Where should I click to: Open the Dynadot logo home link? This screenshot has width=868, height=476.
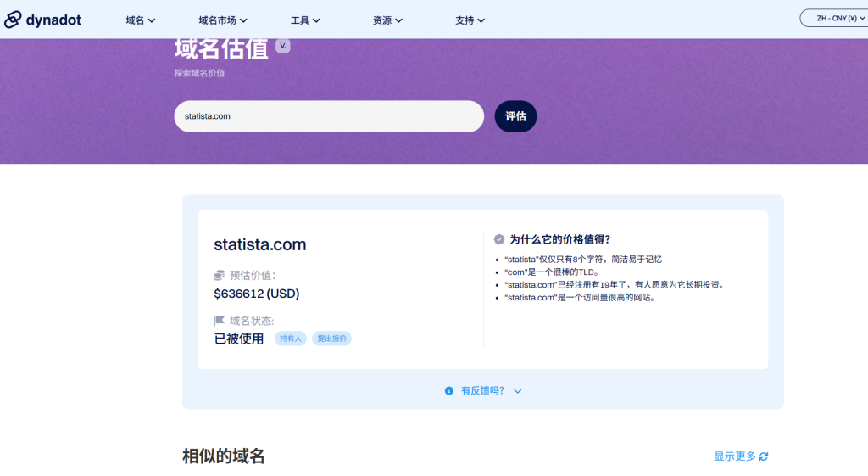tap(42, 20)
